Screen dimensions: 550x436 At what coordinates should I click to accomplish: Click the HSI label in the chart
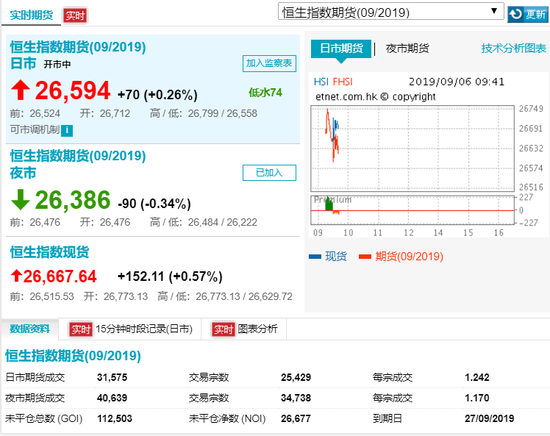coord(321,82)
